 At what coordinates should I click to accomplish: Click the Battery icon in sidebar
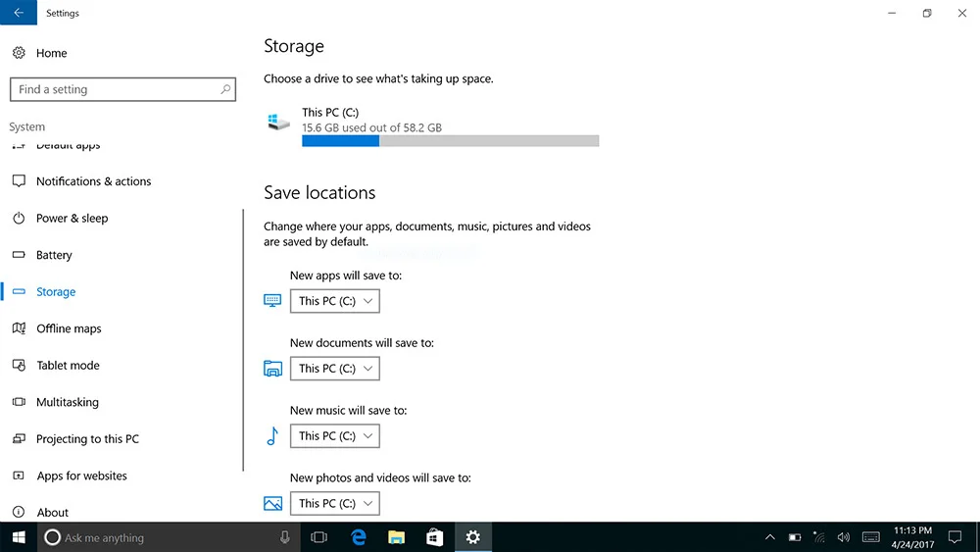[x=19, y=255]
